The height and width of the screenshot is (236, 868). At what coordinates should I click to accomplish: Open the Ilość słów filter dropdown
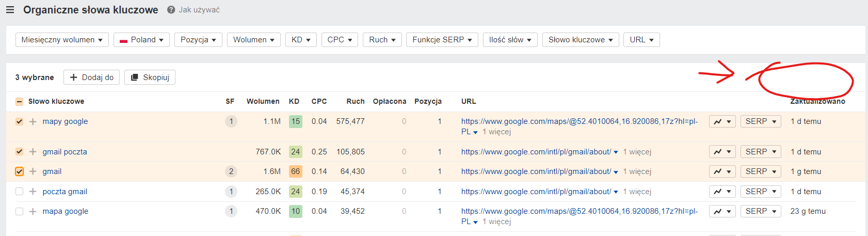click(x=510, y=40)
